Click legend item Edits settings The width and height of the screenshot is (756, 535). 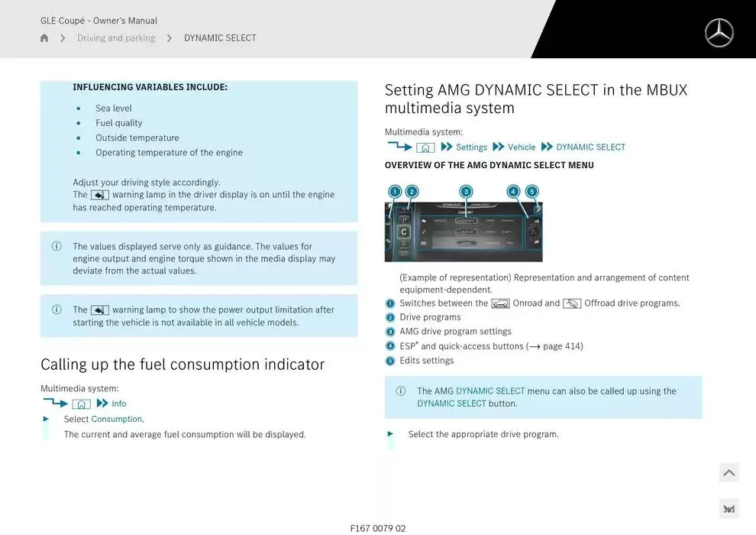[x=426, y=361]
